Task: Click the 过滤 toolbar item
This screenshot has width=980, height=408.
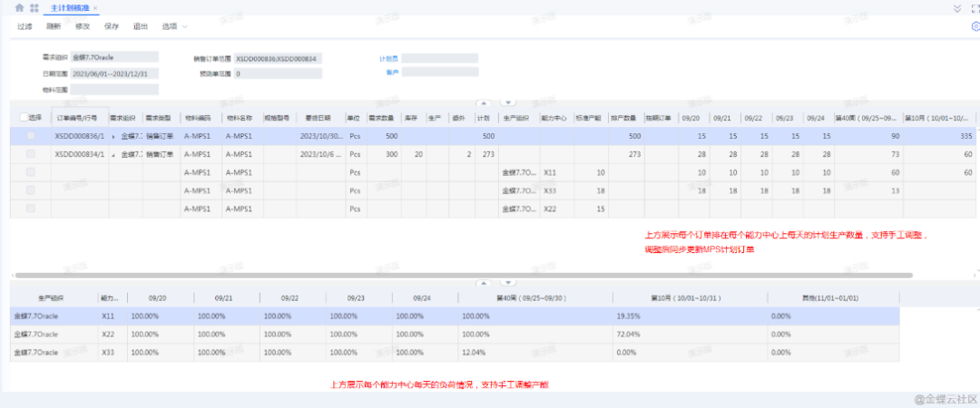Action: click(x=24, y=26)
